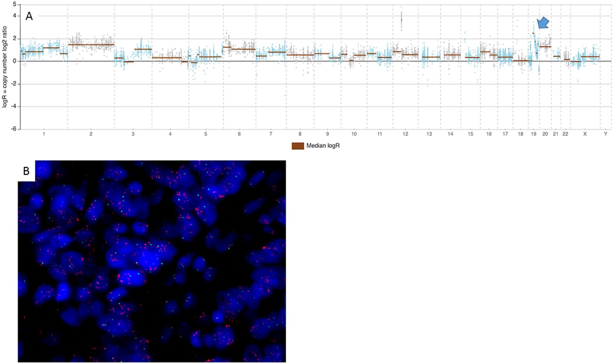Click chromosome 6 label on x-axis
Viewport: 614px width, 364px height.
pyautogui.click(x=239, y=134)
